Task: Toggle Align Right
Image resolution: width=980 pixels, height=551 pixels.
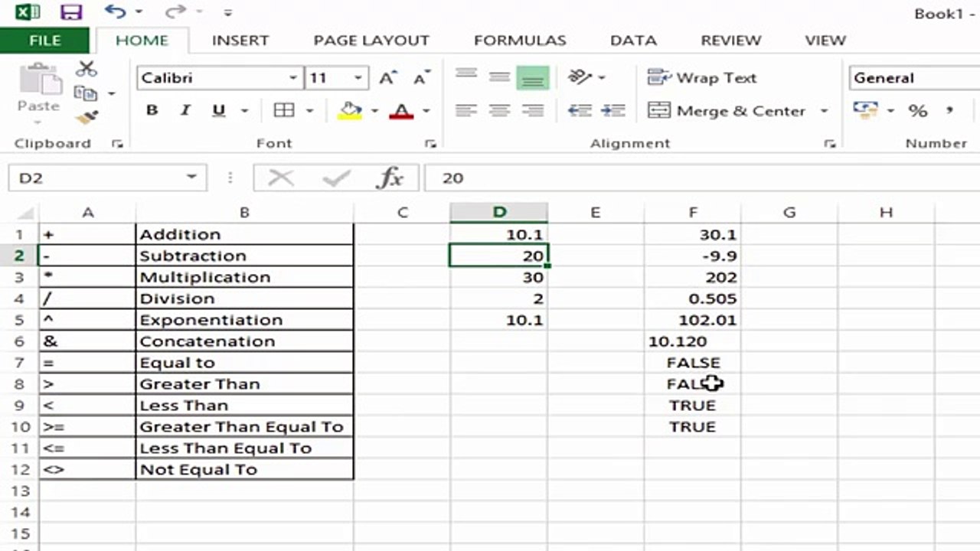Action: point(532,111)
